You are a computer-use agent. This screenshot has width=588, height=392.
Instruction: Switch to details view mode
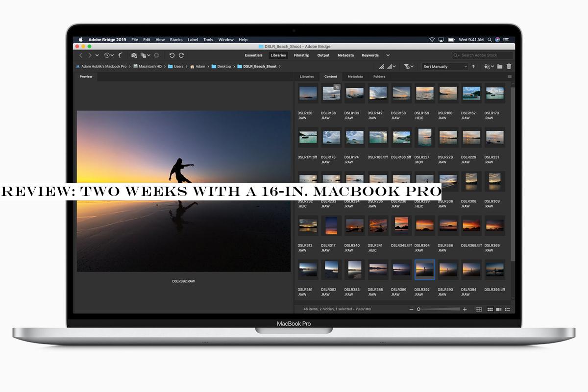499,309
